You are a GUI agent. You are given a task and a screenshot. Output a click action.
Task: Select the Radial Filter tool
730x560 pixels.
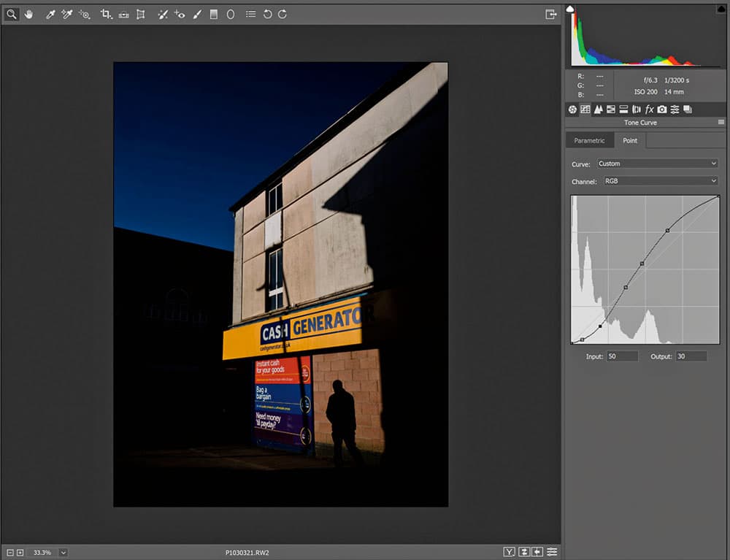tap(231, 15)
